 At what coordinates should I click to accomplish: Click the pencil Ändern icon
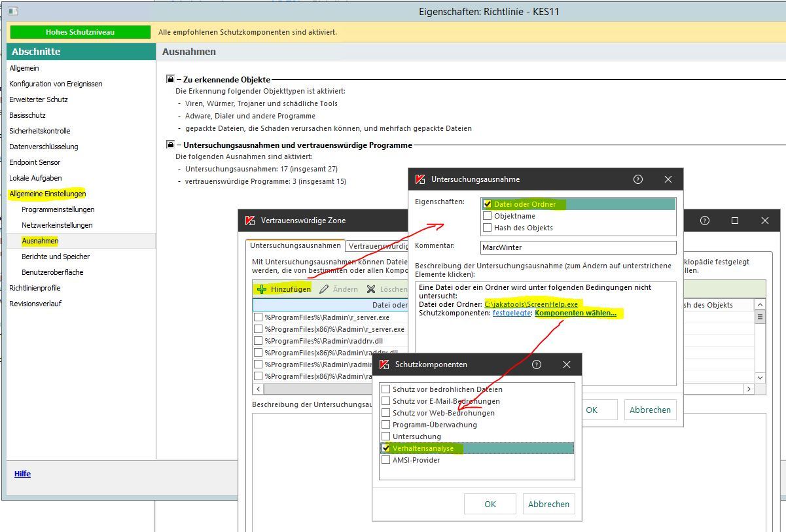tap(324, 289)
